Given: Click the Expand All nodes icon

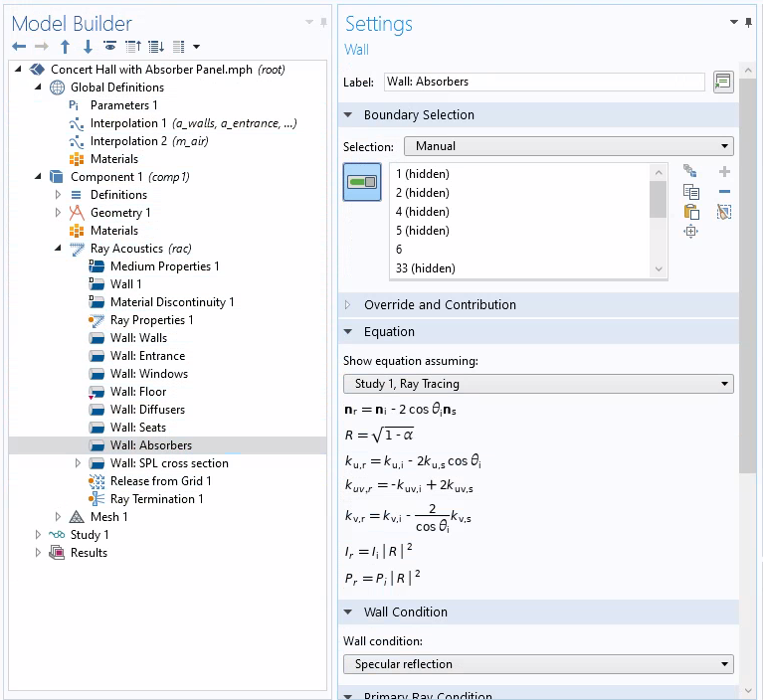Looking at the screenshot, I should click(156, 47).
